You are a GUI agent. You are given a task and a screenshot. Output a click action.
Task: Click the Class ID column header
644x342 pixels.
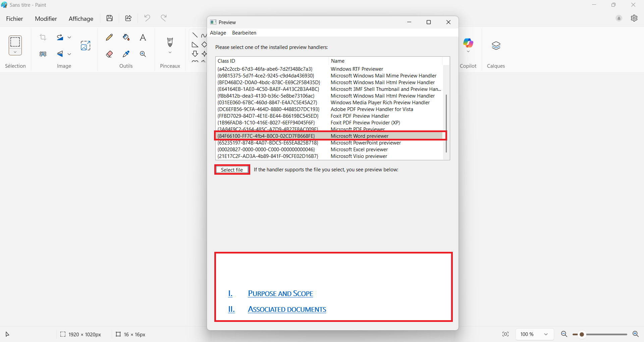point(272,61)
